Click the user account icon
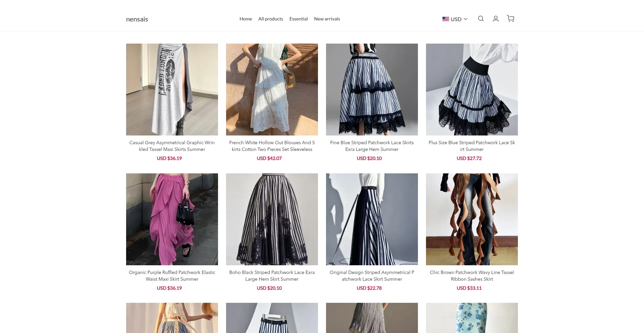644x333 pixels. 495,19
